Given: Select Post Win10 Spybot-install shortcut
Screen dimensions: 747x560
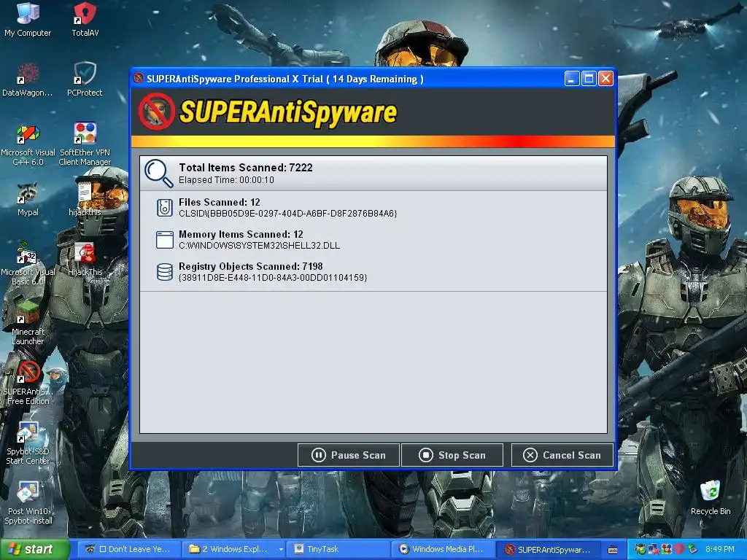Looking at the screenshot, I should (28, 504).
